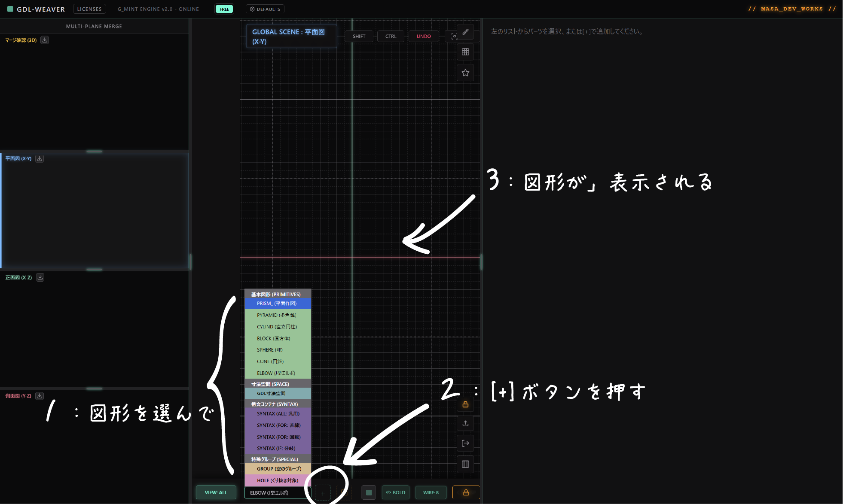843x504 pixels.
Task: Choose CONE (円錐) in the dropdown
Action: [278, 361]
